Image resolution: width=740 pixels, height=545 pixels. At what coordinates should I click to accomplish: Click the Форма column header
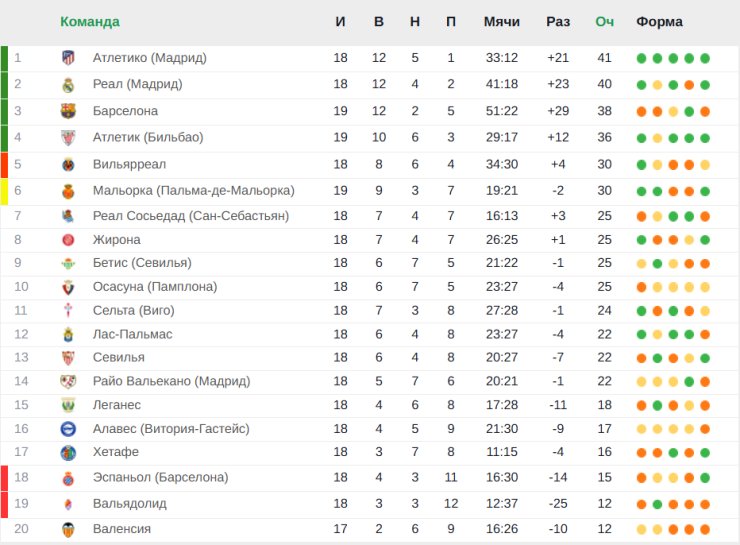tap(659, 22)
